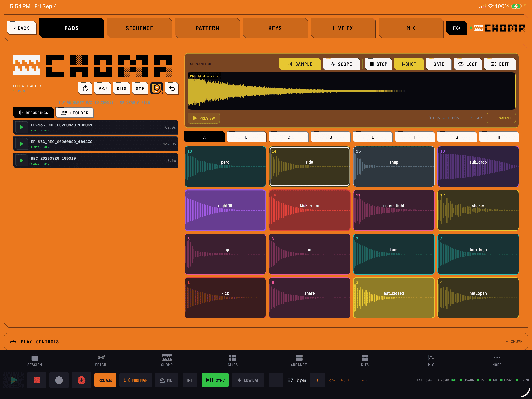Open the Arrange icon in bottom nav
Viewport: 532px width, 399px height.
click(299, 360)
